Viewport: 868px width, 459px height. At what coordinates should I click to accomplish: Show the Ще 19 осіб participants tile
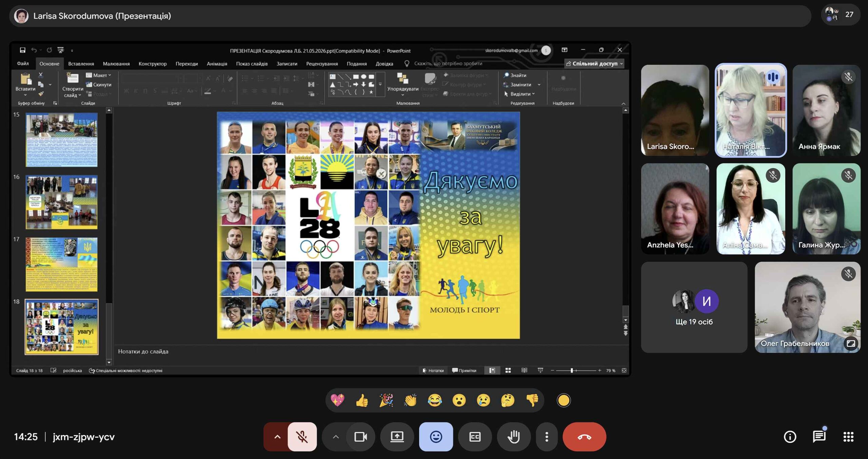point(694,307)
